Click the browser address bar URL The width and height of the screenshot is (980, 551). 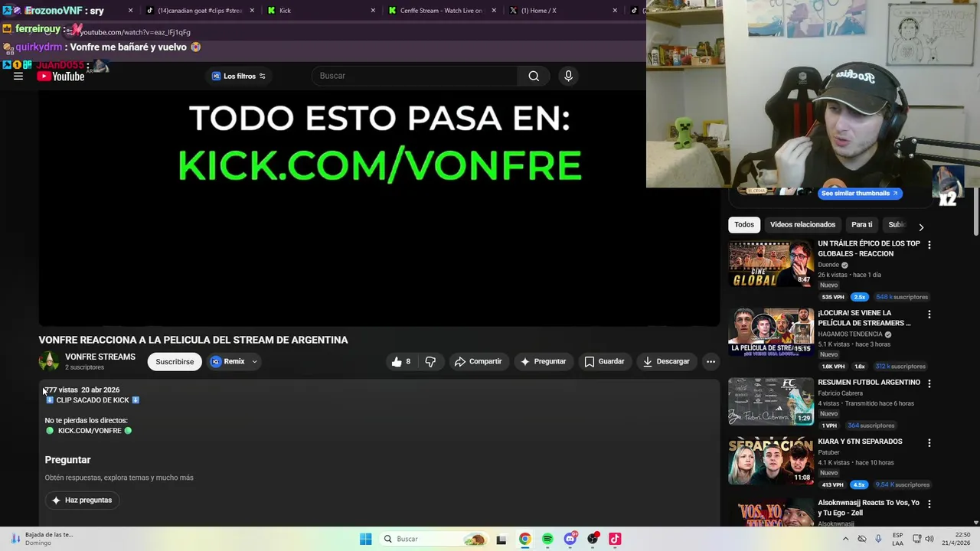135,32
